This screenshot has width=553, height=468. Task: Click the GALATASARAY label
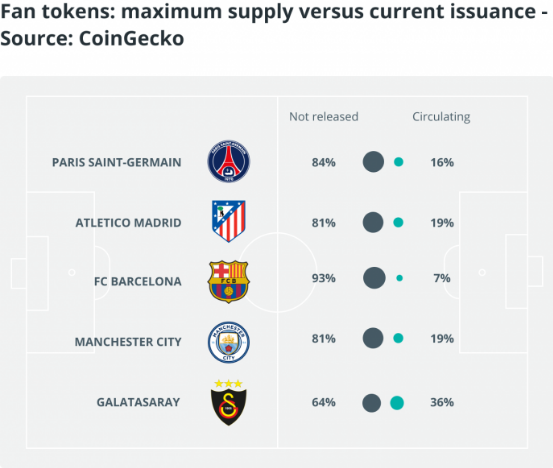point(138,402)
